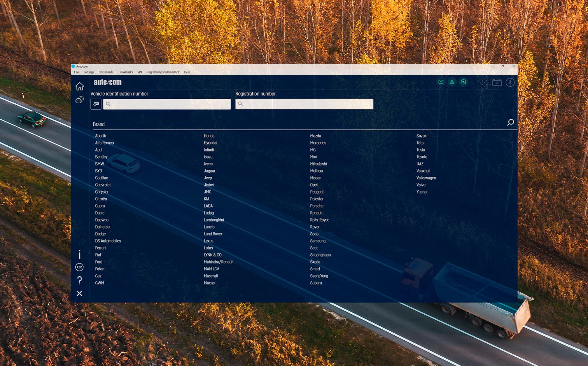Viewport: 588px width, 366px height.
Task: Open the Settings menu
Action: pyautogui.click(x=89, y=72)
